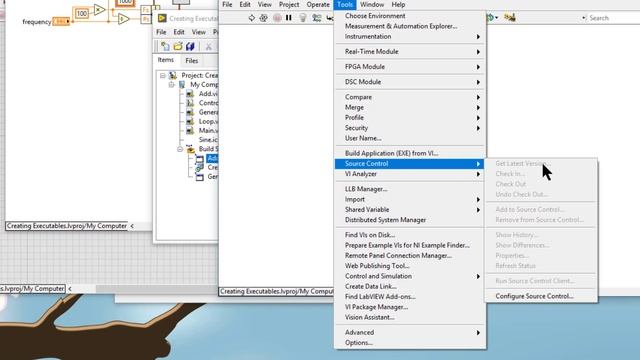Click the Cut scissors toolbar icon
Image resolution: width=640 pixels, height=360 pixels.
[208, 47]
